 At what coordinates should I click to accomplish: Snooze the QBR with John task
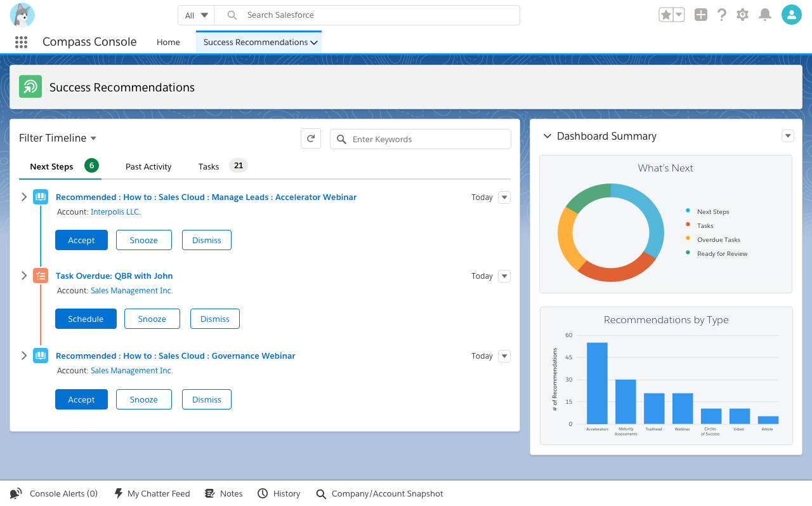(152, 319)
